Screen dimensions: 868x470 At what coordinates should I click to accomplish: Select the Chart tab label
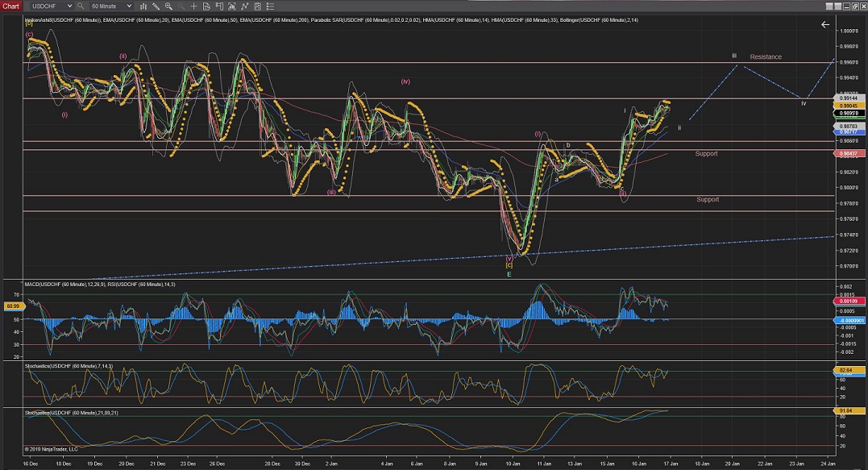pos(10,6)
